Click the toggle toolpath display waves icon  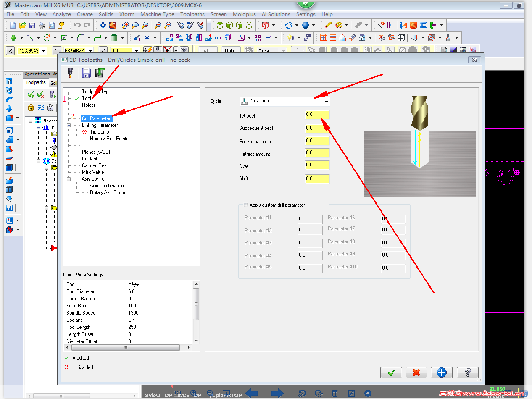(x=41, y=108)
